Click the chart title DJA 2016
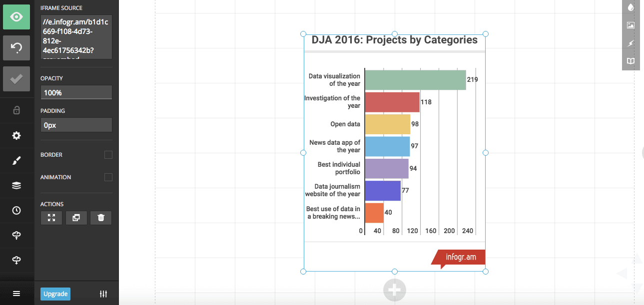644x305 pixels. coord(395,40)
